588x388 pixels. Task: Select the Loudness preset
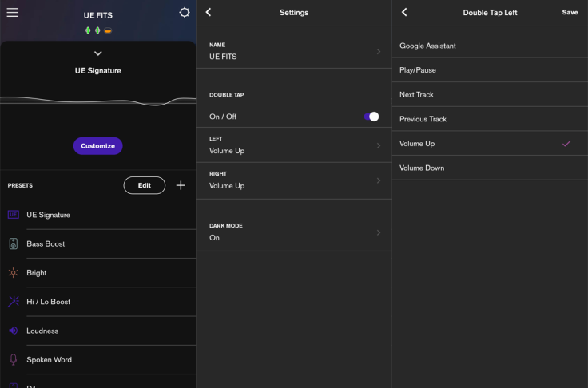(98, 331)
